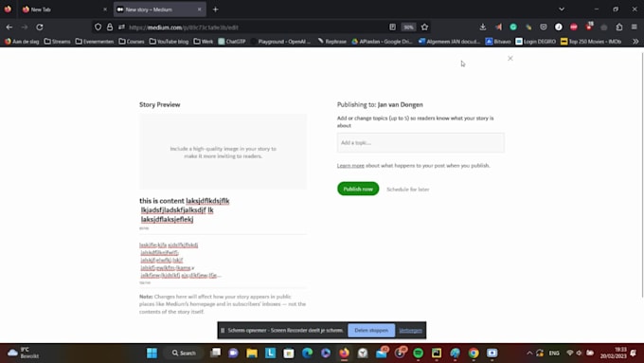Open the Bitvavo bookmark

point(498,42)
